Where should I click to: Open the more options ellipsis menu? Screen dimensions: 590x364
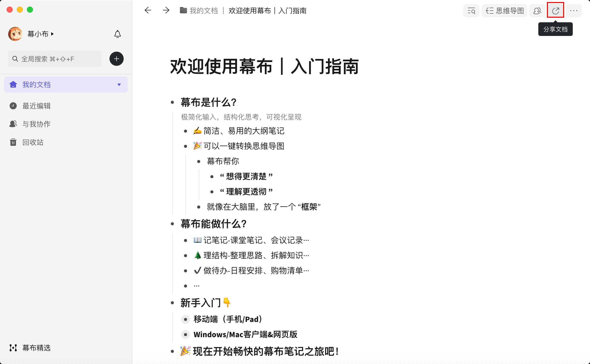point(574,11)
